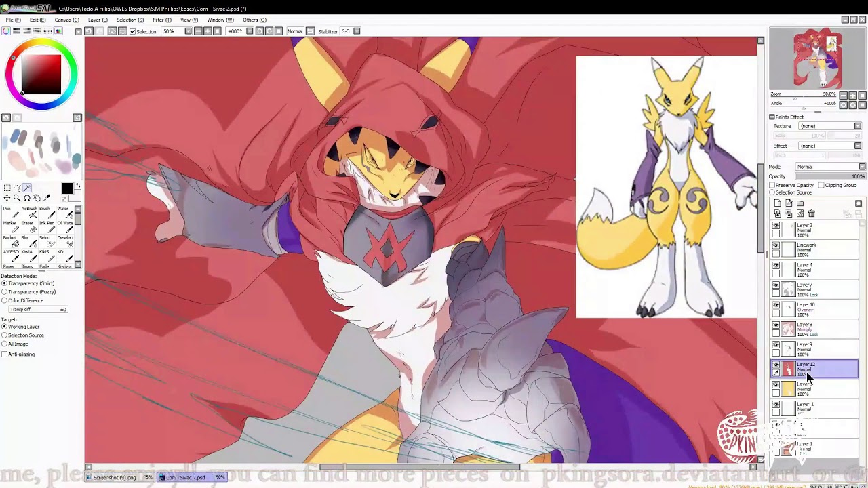Choose the Bucket fill tool

click(11, 241)
